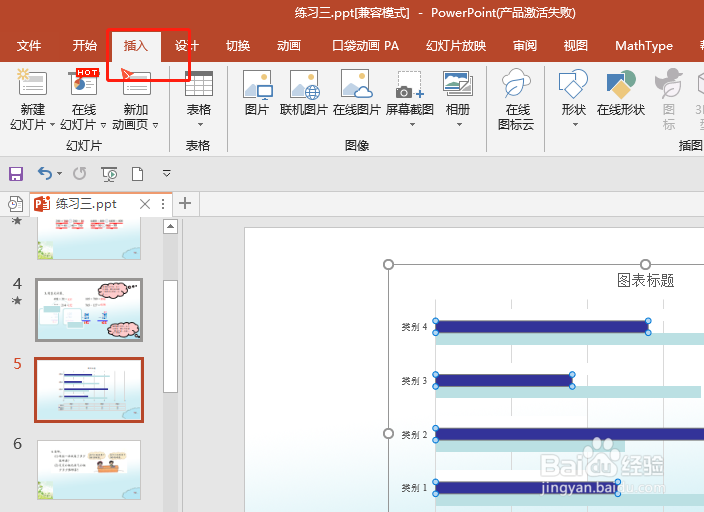Click the chart's top-left resize handle

point(388,265)
